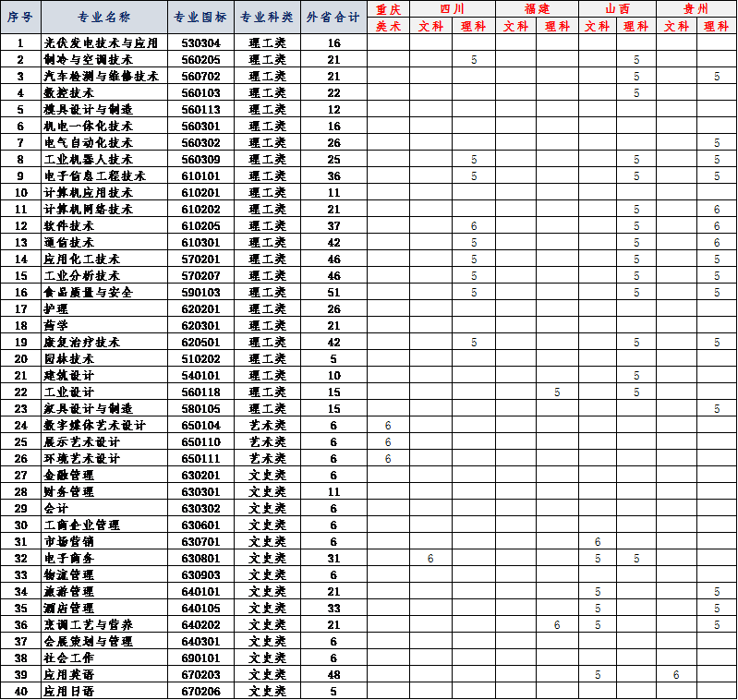The width and height of the screenshot is (738, 700).
Task: Click the 电子信息工程技术 cell
Action: pos(104,176)
